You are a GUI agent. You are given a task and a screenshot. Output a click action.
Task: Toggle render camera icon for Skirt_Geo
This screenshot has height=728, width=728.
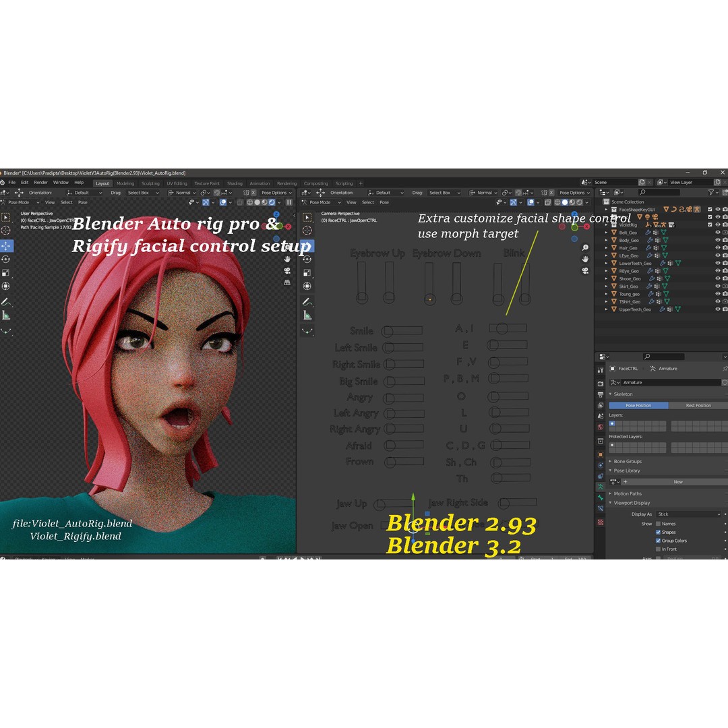point(725,286)
